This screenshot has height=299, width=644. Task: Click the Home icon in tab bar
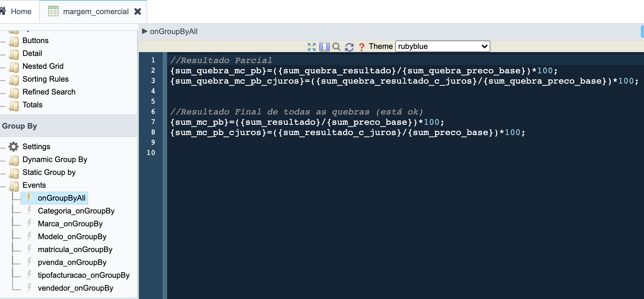click(x=3, y=11)
